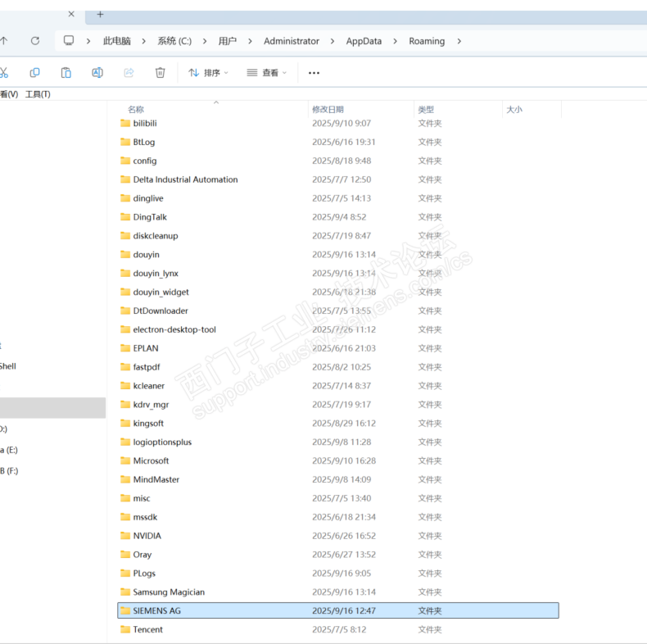This screenshot has width=647, height=644.
Task: Click the Paste clipboard icon
Action: point(66,73)
